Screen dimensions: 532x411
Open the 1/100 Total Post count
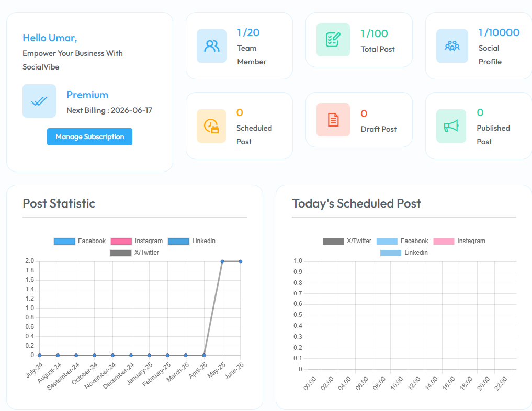point(374,34)
